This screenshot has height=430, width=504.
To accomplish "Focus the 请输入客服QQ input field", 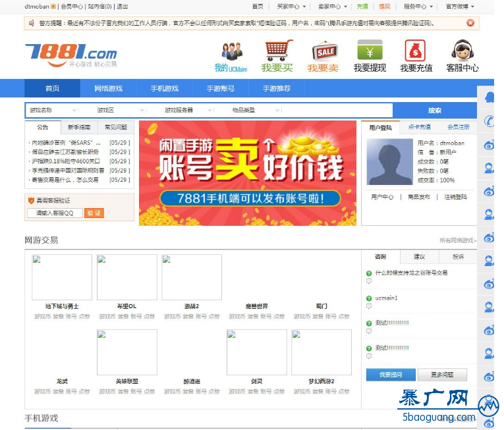I will (55, 213).
